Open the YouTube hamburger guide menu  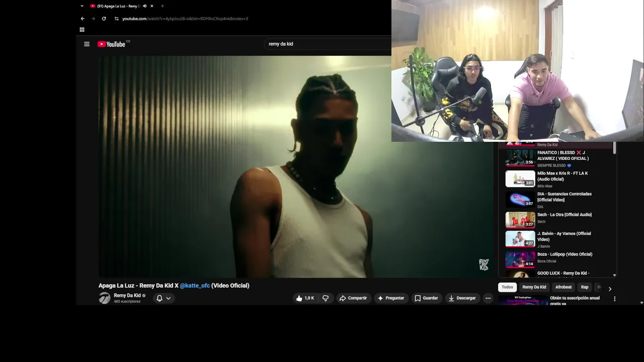click(x=87, y=44)
